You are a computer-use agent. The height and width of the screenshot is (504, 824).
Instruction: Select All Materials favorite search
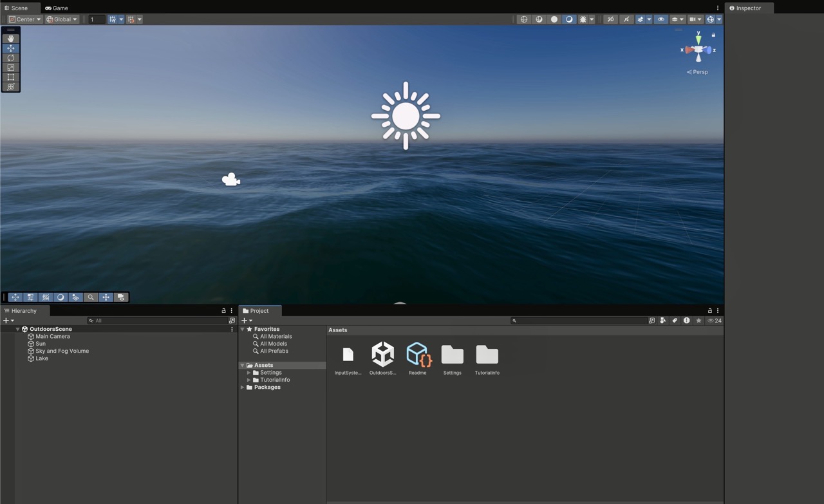point(276,337)
